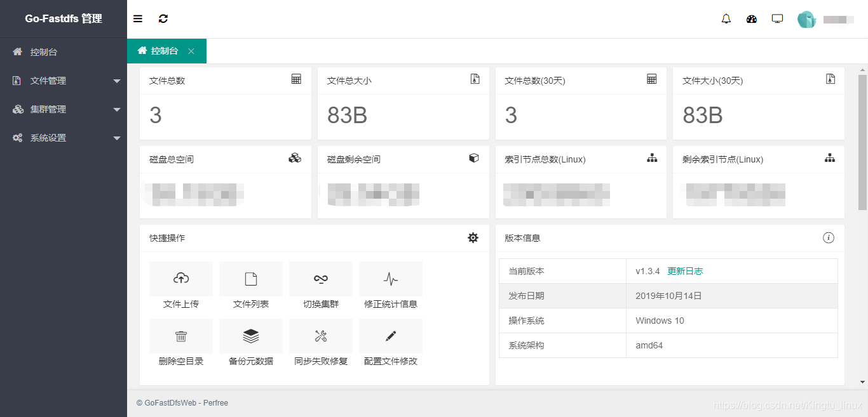Click the 切换集群 (switch cluster) icon

pos(320,279)
